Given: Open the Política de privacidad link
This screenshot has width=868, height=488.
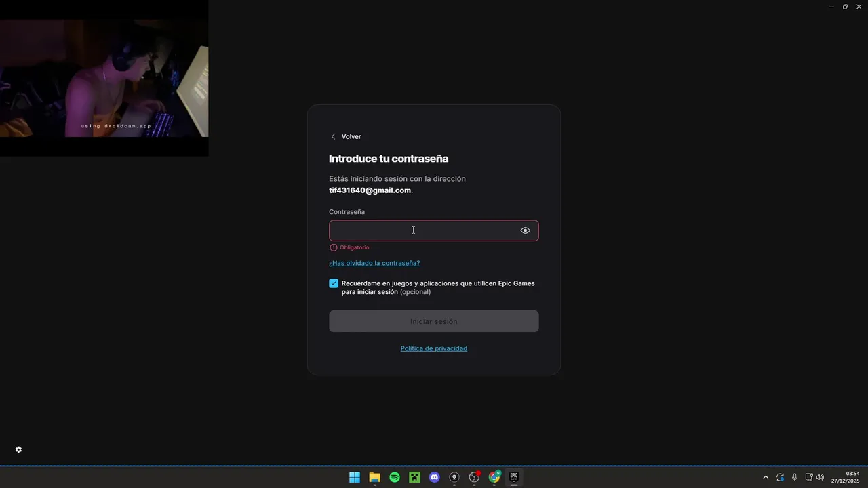Looking at the screenshot, I should tap(434, 348).
